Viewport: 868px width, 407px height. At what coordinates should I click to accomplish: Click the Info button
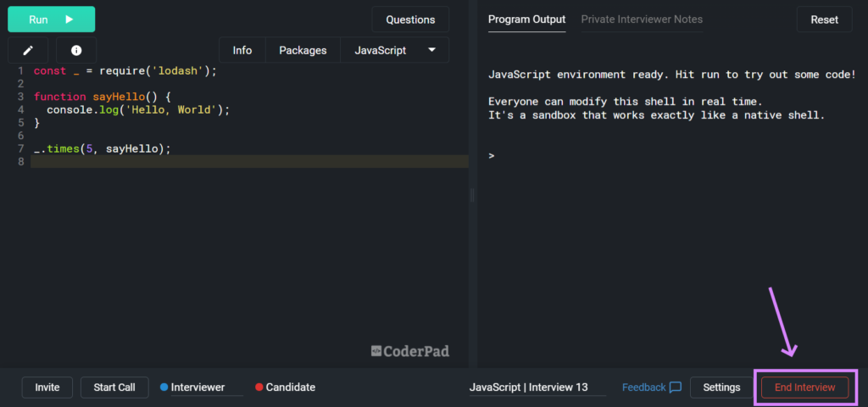click(x=242, y=50)
